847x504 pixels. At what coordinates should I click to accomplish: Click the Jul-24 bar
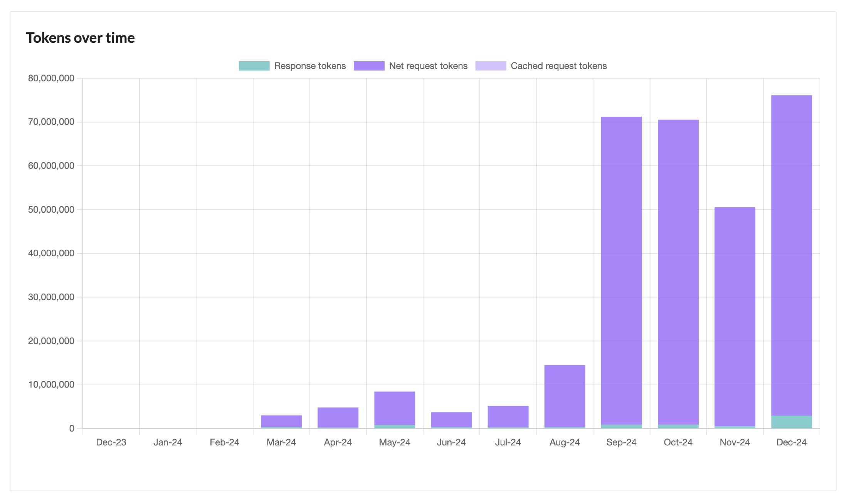coord(508,416)
